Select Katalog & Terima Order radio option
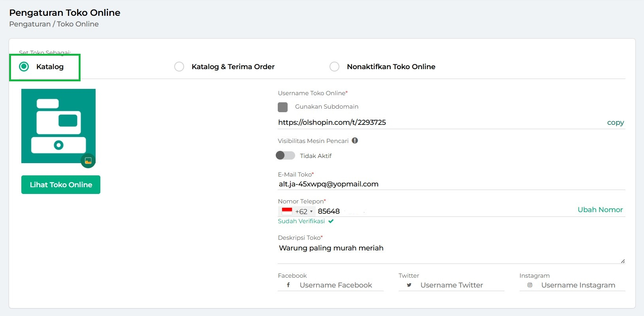Image resolution: width=644 pixels, height=316 pixels. [179, 67]
